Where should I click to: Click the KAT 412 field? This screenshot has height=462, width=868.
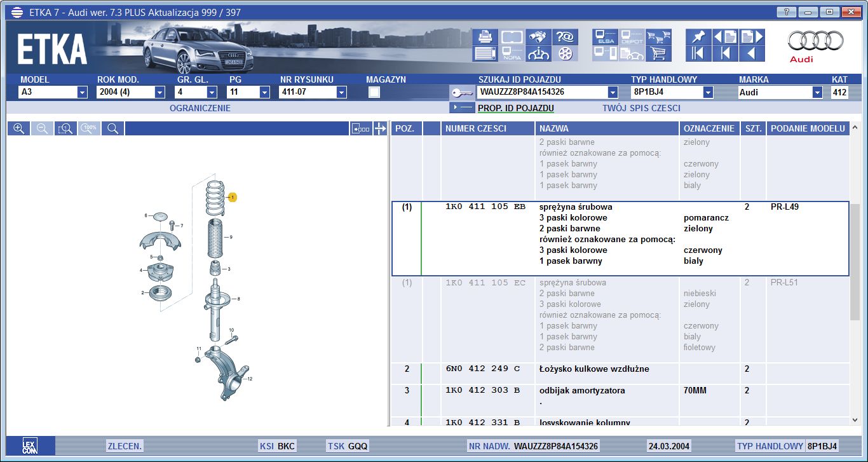click(x=839, y=93)
